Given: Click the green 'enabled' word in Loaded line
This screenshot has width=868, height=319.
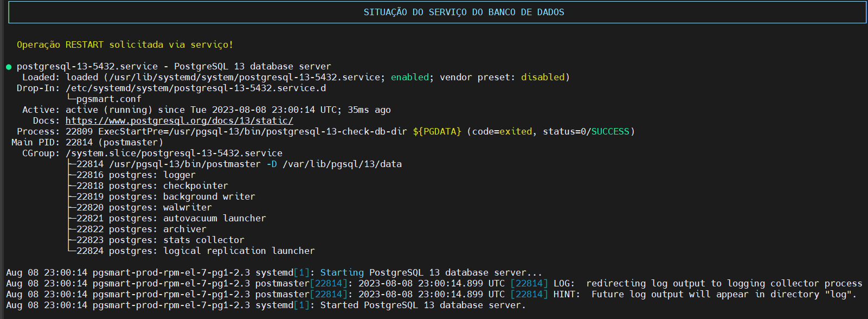Looking at the screenshot, I should click(410, 77).
